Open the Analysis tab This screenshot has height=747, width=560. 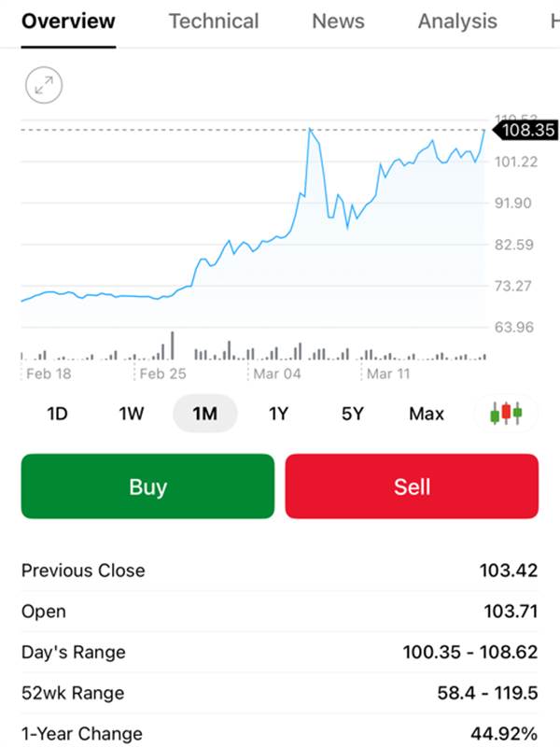(457, 21)
